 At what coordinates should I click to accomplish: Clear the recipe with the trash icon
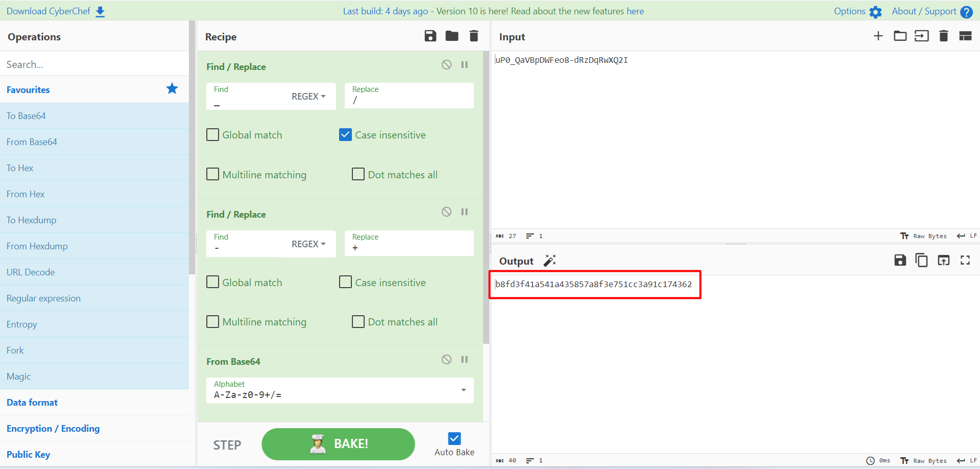[473, 36]
